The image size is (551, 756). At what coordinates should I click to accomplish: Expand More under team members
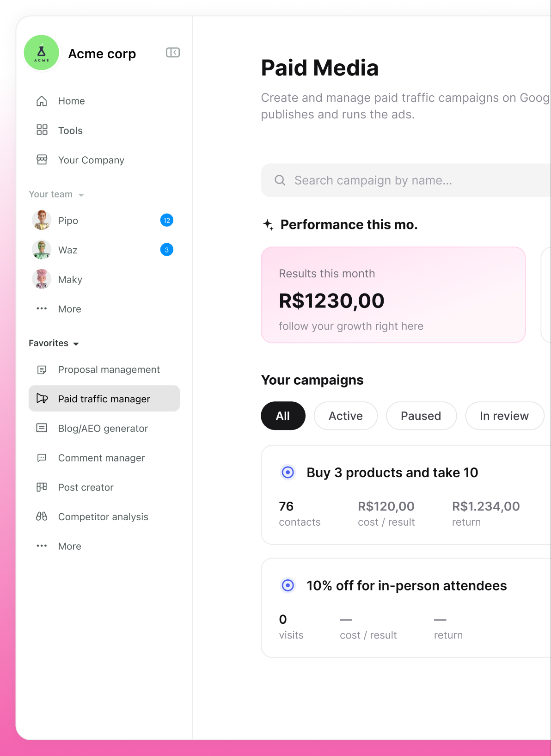pos(59,309)
